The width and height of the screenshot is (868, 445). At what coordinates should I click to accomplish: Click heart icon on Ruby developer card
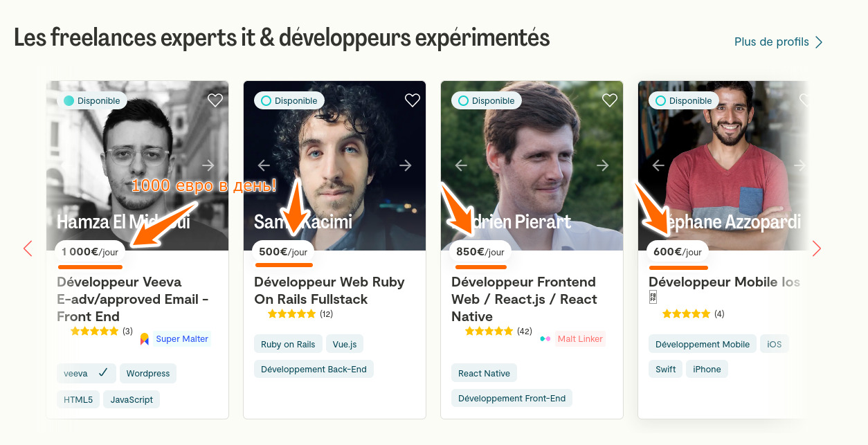coord(413,100)
